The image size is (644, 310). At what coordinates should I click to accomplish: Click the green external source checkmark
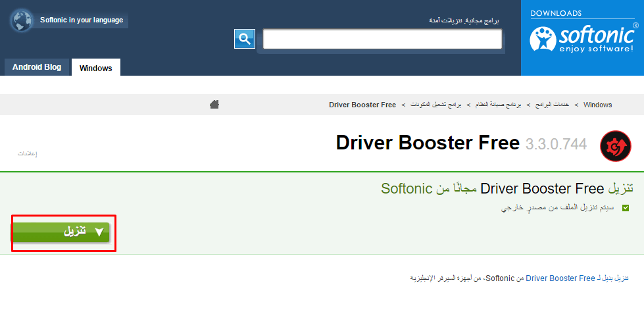point(626,208)
